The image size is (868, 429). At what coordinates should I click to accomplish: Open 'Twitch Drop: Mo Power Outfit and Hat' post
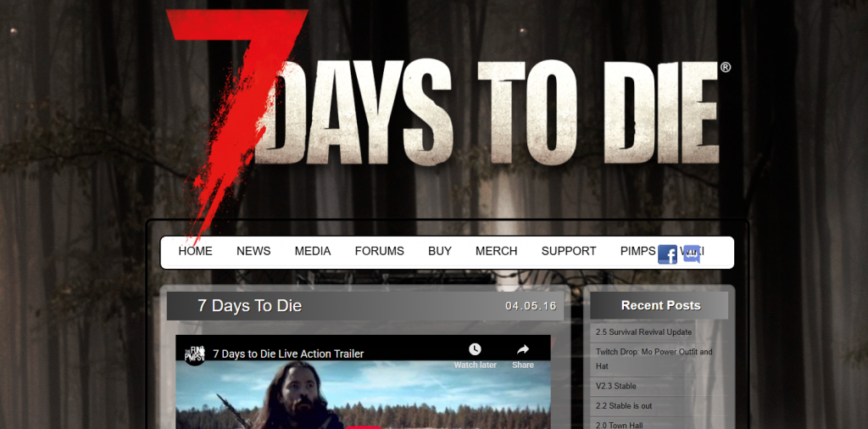(654, 359)
